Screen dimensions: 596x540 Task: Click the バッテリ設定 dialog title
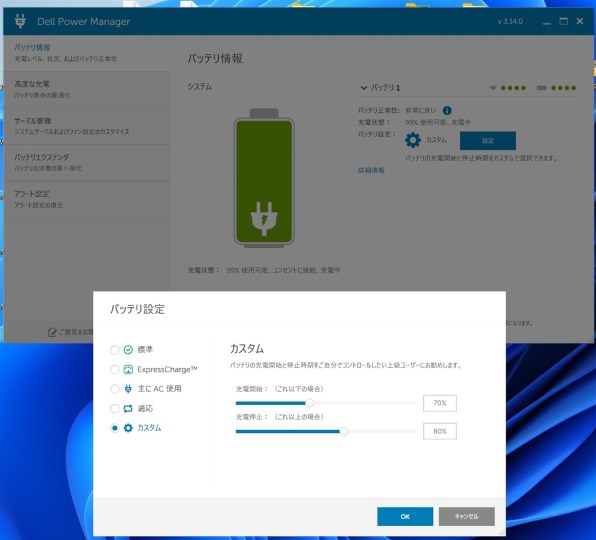[x=137, y=309]
